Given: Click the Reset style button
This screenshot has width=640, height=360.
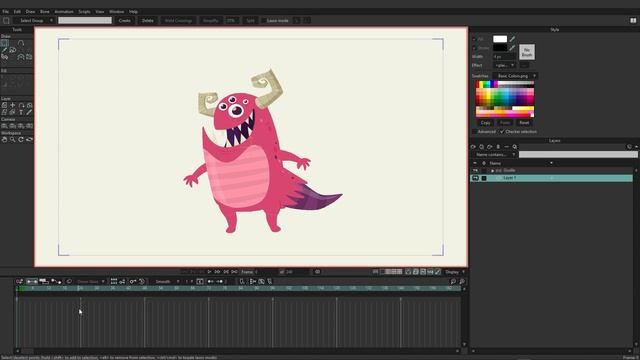Looking at the screenshot, I should 524,122.
